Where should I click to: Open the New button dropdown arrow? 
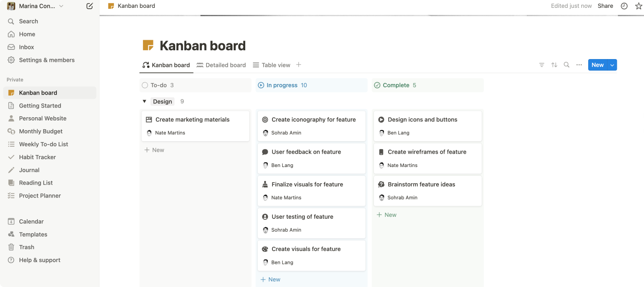(x=612, y=65)
